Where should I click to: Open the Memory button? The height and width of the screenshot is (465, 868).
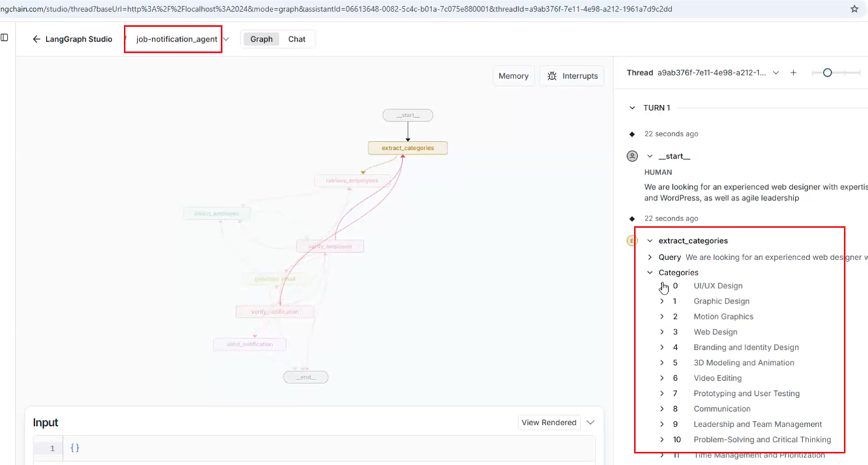click(x=513, y=76)
